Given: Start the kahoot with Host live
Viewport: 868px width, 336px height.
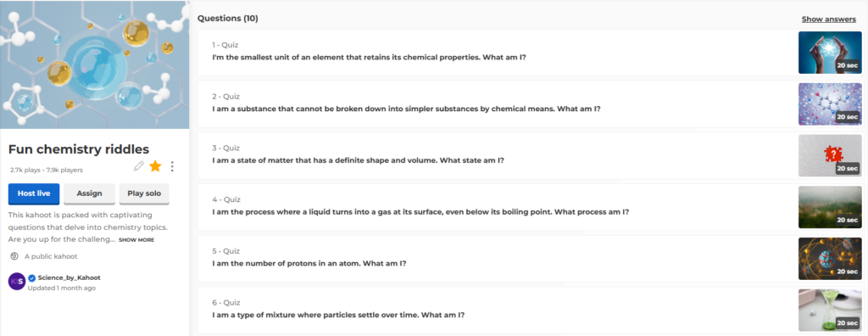Looking at the screenshot, I should pyautogui.click(x=34, y=193).
